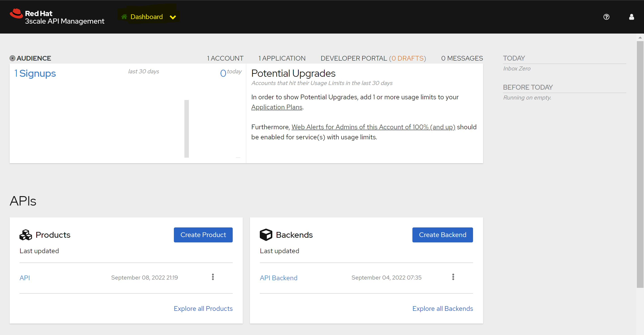Click the Dashboard home icon

coord(124,17)
